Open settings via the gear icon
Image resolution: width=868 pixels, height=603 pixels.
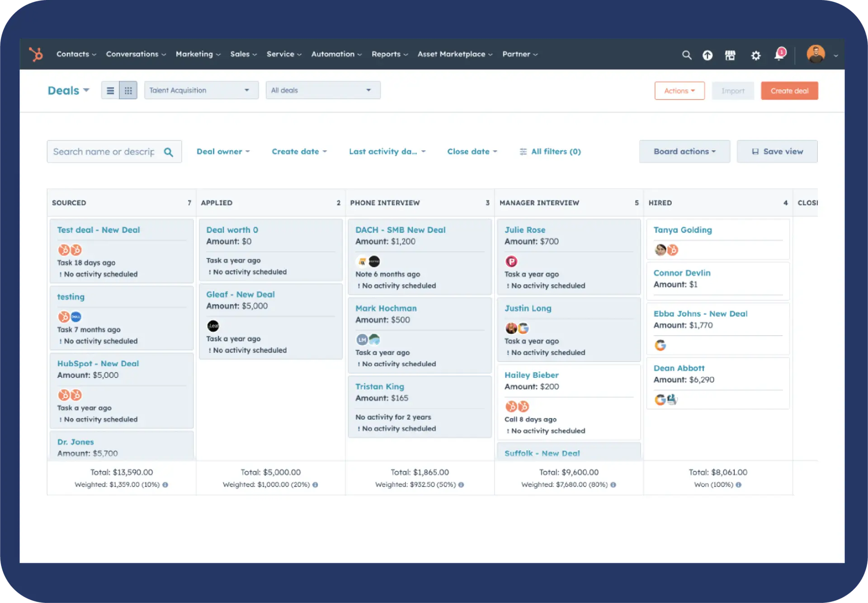pos(755,55)
